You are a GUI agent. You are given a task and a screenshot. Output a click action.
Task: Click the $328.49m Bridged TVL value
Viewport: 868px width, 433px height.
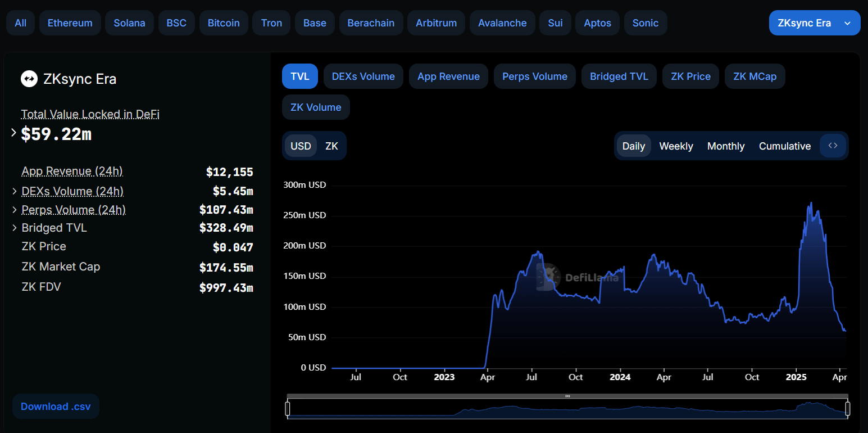226,228
